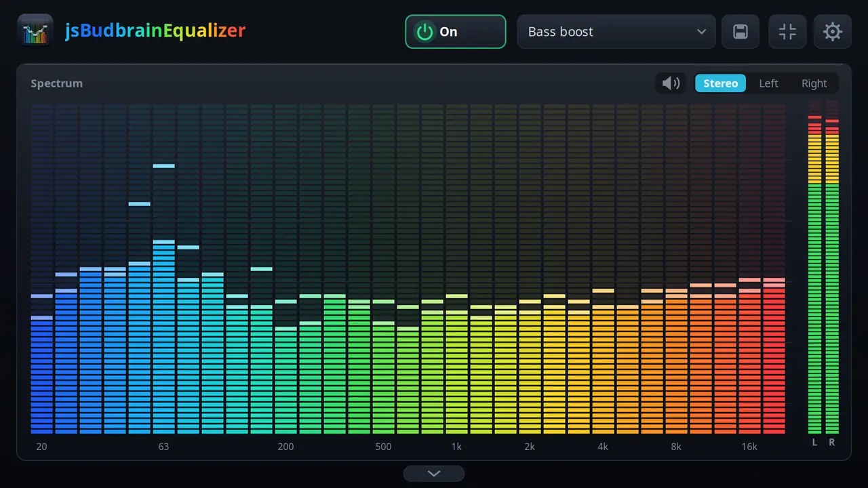868x488 pixels.
Task: Open the Bass boost preset dropdown
Action: (x=616, y=31)
